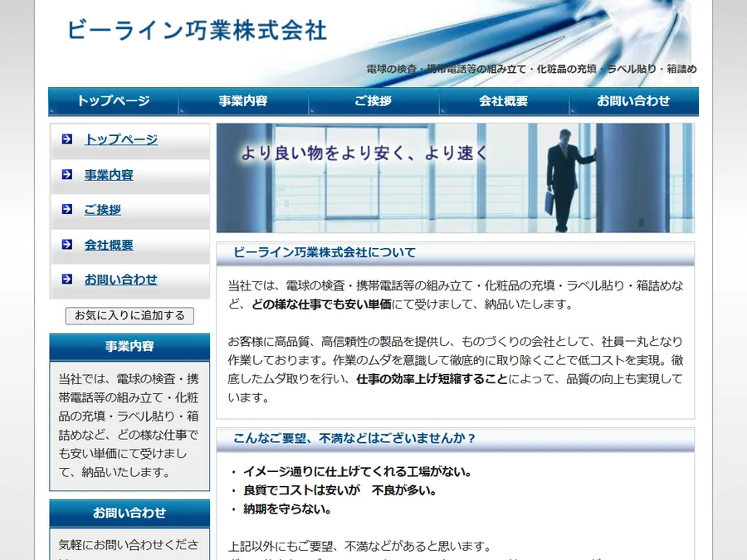The width and height of the screenshot is (747, 560).
Task: Follow sidebar link ご挨拶
Action: (x=103, y=210)
